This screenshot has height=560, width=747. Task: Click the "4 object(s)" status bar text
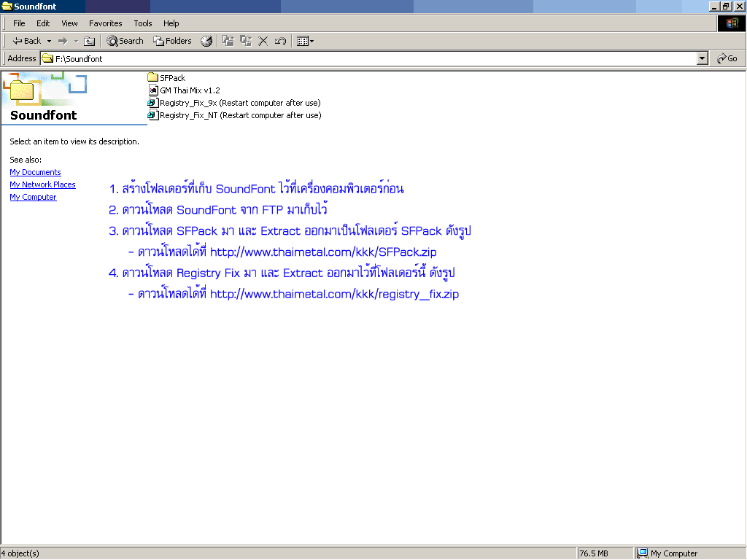coord(20,553)
